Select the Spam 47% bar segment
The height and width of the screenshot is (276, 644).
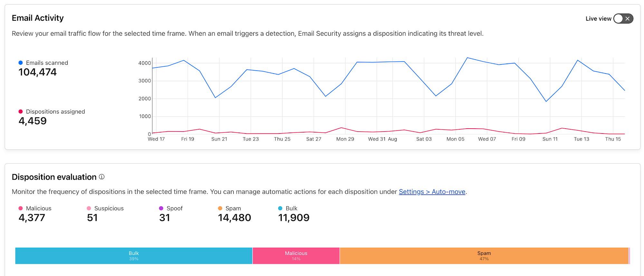coord(484,256)
